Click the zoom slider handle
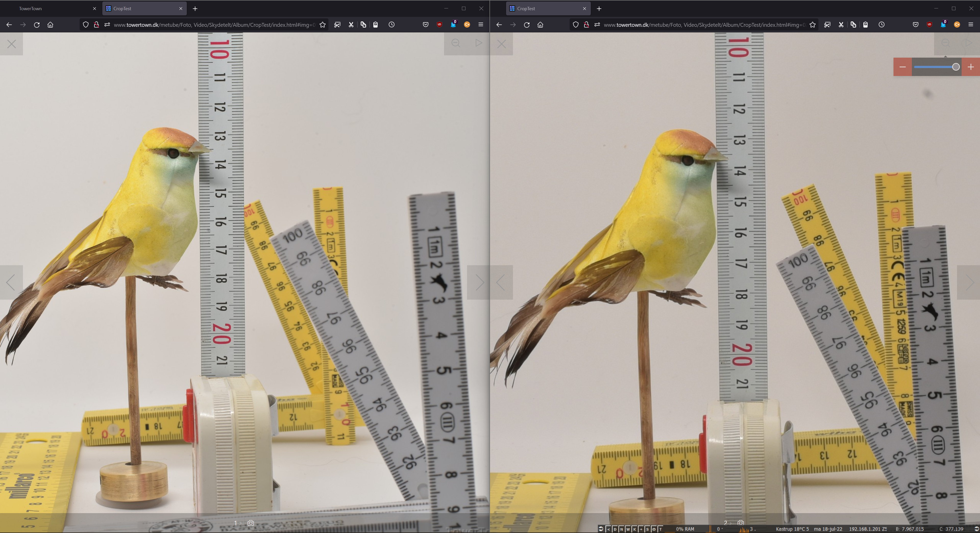The image size is (980, 533). [x=956, y=67]
